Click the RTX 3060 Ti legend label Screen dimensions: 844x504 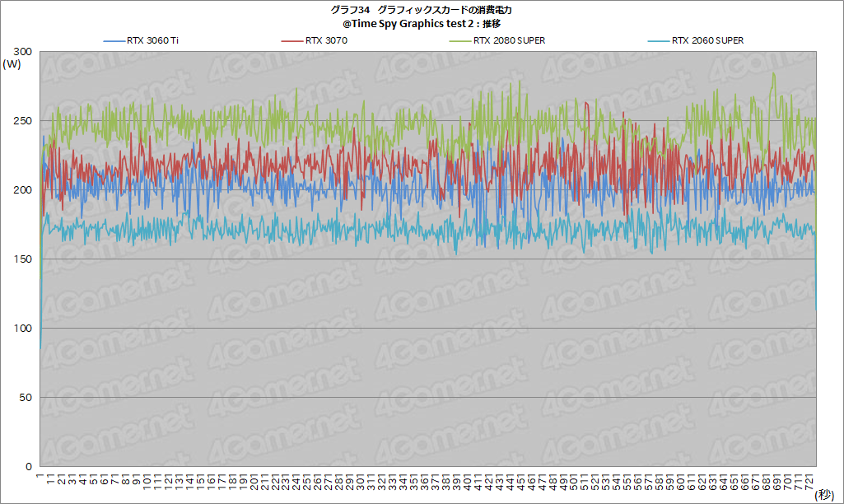[153, 40]
